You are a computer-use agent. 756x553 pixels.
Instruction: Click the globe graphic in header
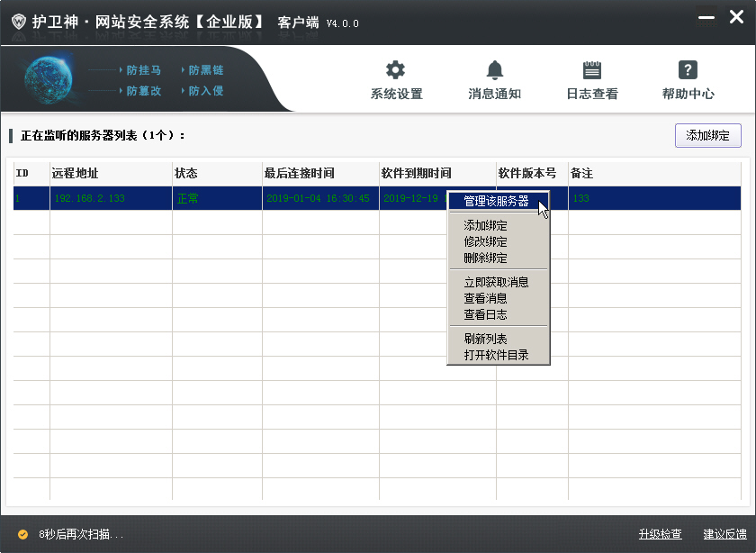53,82
